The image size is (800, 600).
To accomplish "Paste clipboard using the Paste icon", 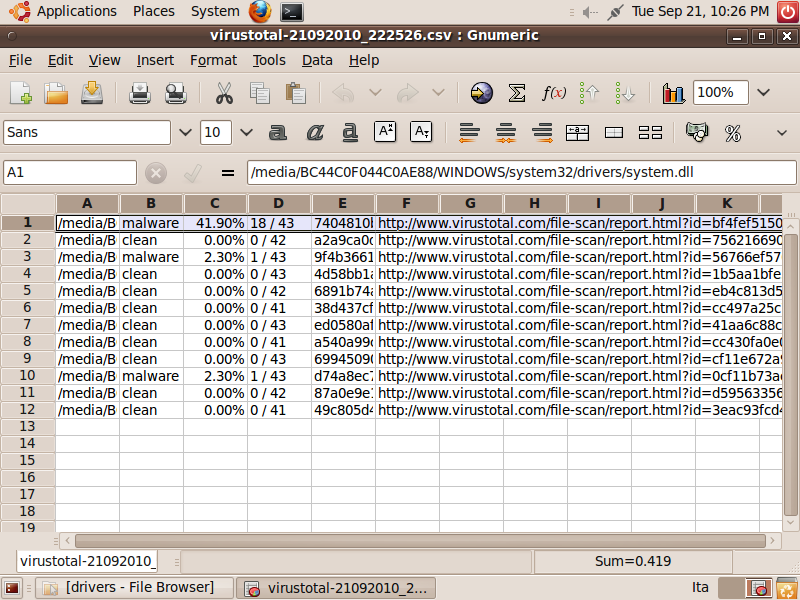I will click(295, 93).
